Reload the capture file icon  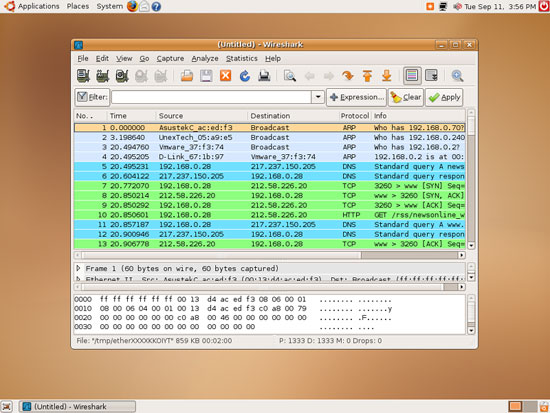click(x=245, y=76)
